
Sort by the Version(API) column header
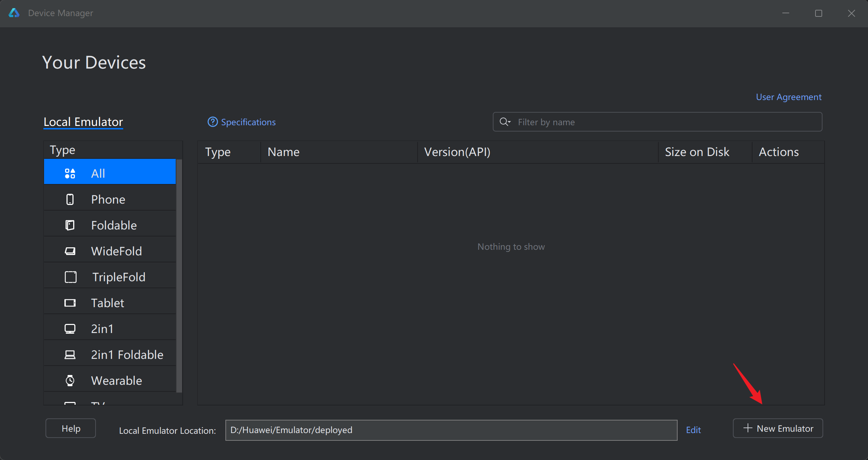point(457,152)
